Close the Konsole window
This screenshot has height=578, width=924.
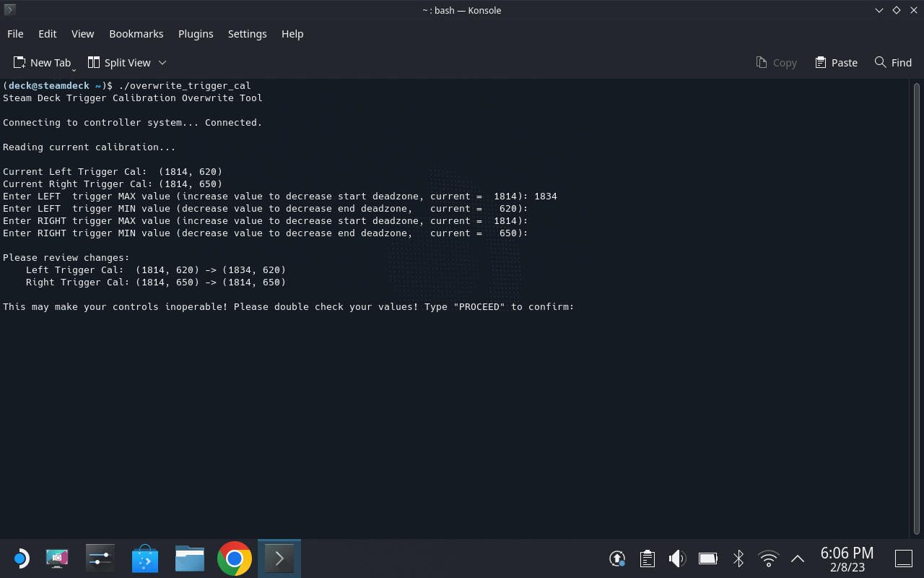pyautogui.click(x=913, y=10)
